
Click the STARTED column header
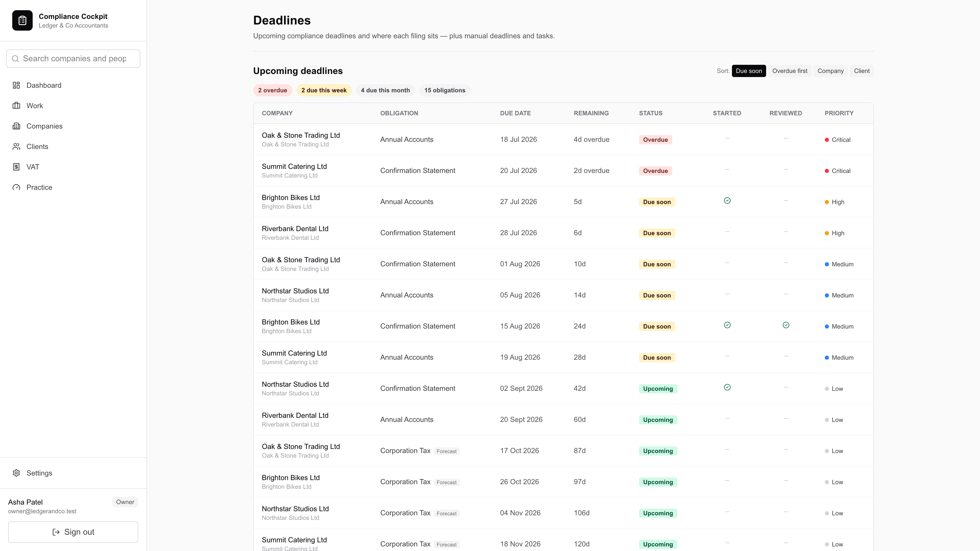point(727,113)
